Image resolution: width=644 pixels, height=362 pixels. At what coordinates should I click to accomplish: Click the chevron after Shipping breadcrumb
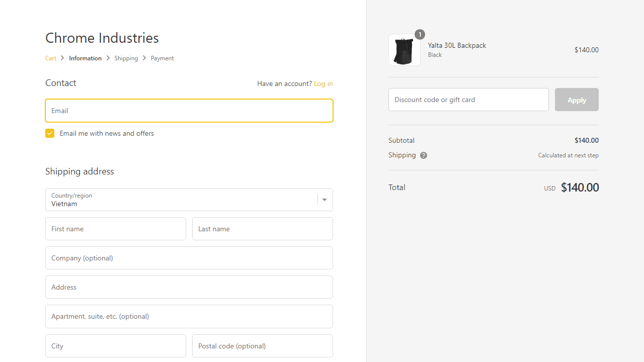pos(144,58)
